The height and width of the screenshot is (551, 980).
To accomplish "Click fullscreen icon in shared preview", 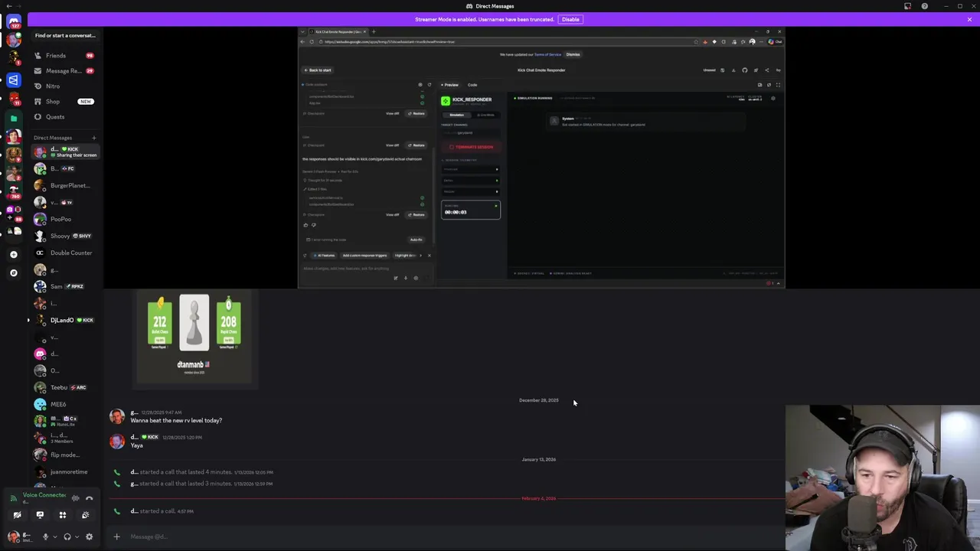I will 778,85.
